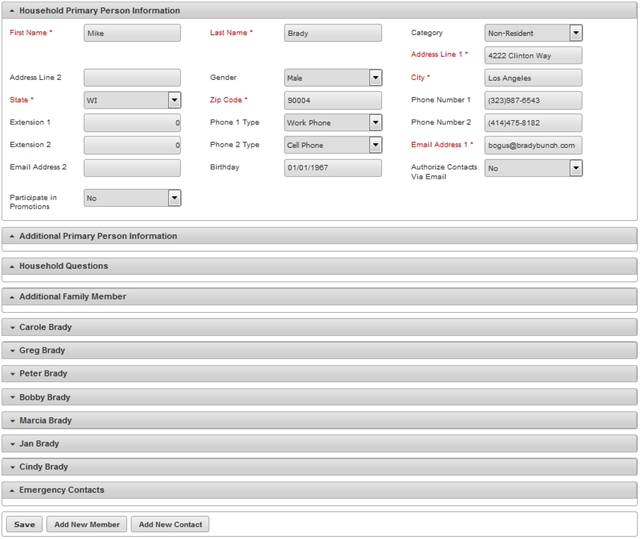Expand the Peter Brady panel
The height and width of the screenshot is (539, 640).
click(x=319, y=374)
